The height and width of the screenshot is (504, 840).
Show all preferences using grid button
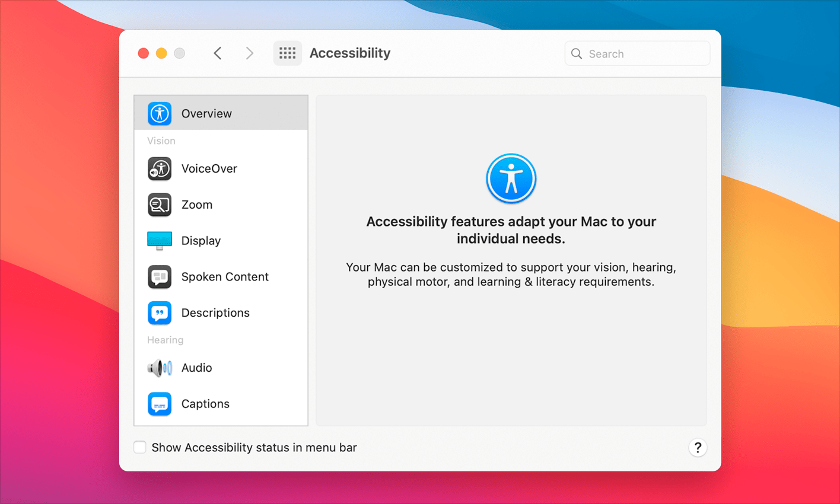coord(287,53)
